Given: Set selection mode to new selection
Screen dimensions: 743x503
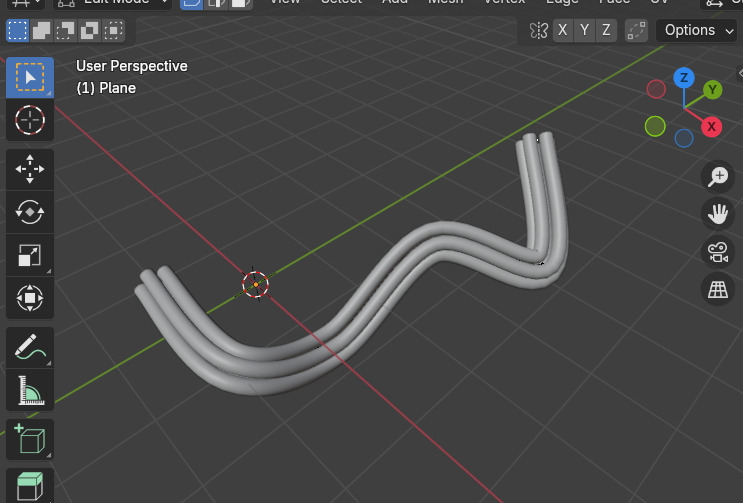Looking at the screenshot, I should [x=18, y=30].
